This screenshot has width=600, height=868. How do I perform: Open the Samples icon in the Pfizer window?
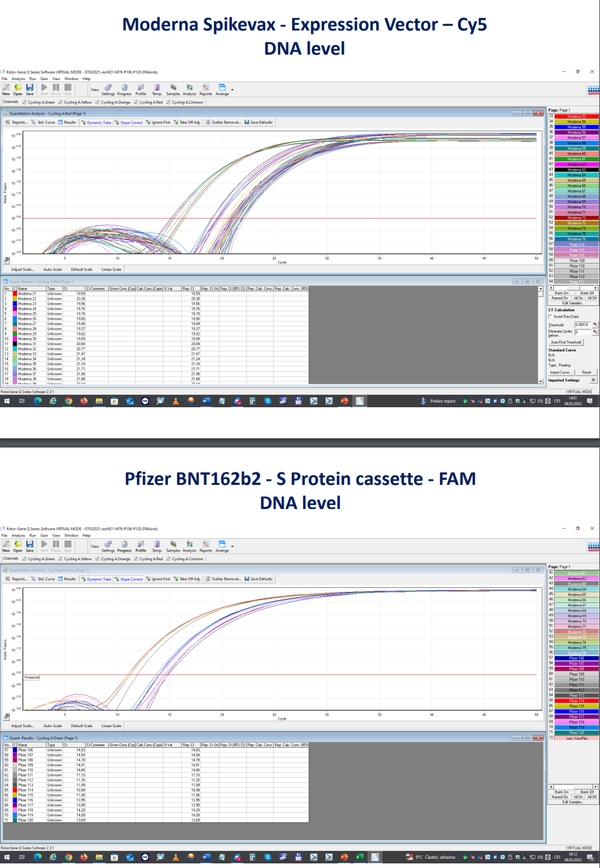[173, 546]
